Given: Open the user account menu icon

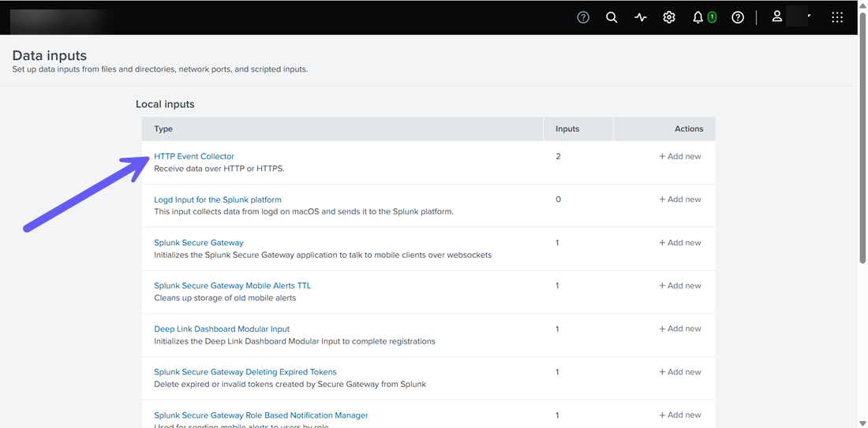Looking at the screenshot, I should 777,16.
